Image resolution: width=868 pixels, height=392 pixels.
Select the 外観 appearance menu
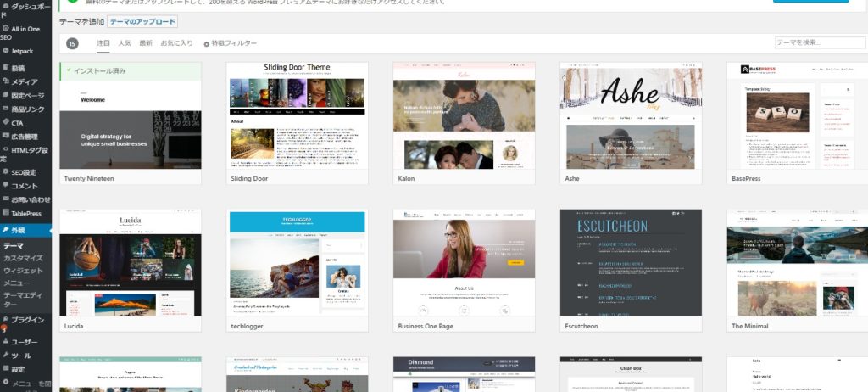click(x=26, y=230)
